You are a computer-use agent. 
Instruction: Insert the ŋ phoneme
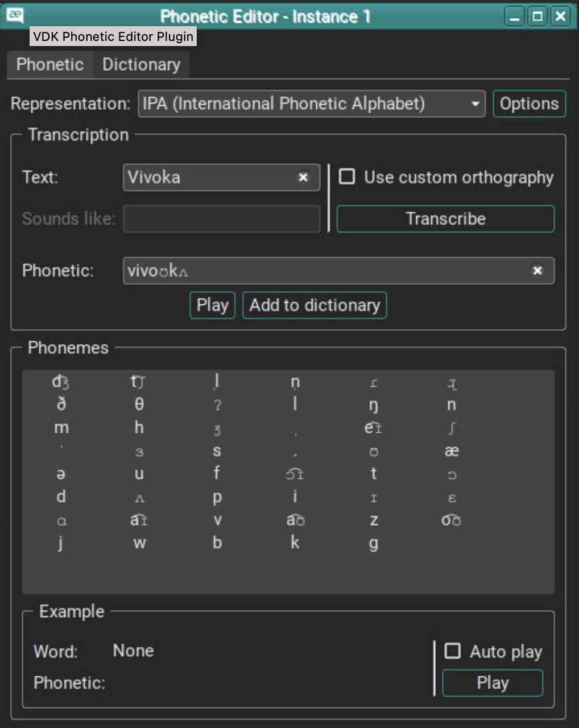(374, 406)
